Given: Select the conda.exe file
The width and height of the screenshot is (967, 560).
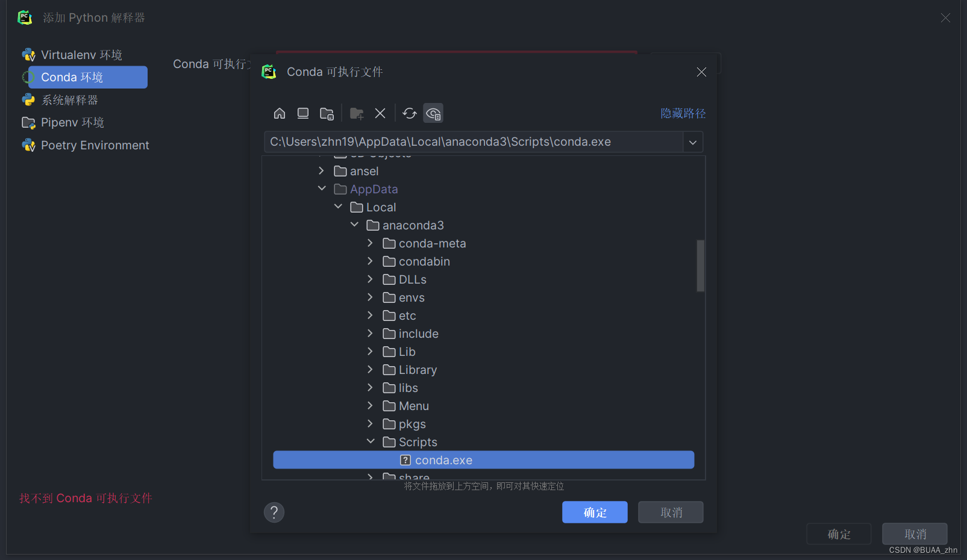Looking at the screenshot, I should [483, 460].
